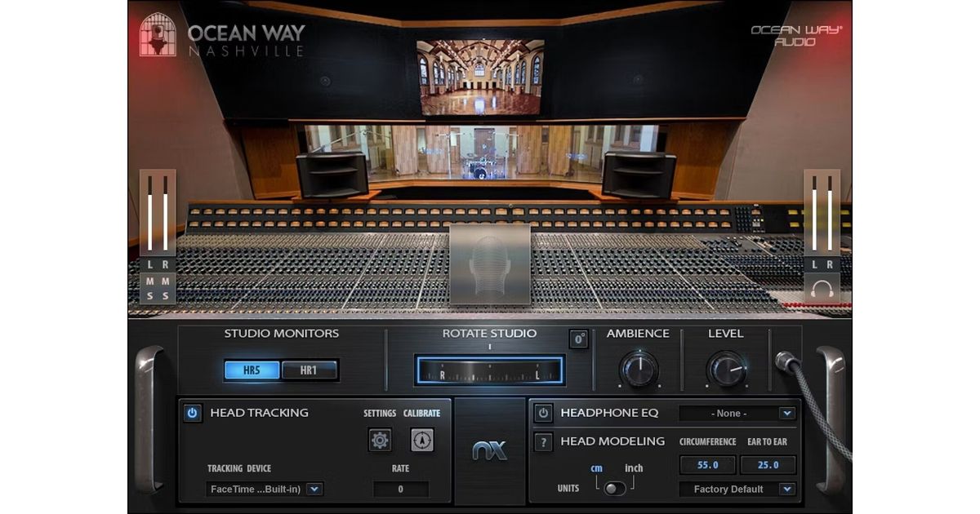Viewport: 980px width, 514px height.
Task: Switch to HR1 studio monitors
Action: tap(309, 370)
